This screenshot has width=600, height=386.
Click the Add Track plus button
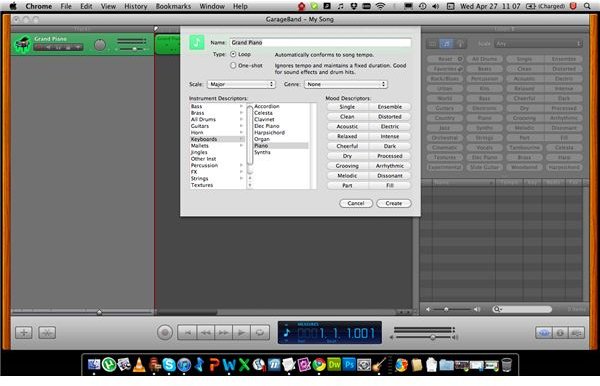point(23,332)
